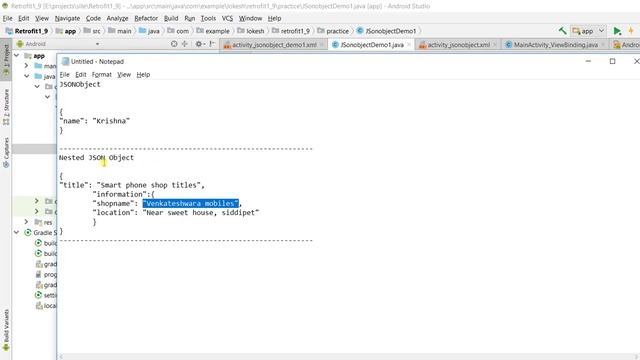Viewport: 640px width, 360px height.
Task: Open the File menu in Android Studio
Action: click(7, 18)
